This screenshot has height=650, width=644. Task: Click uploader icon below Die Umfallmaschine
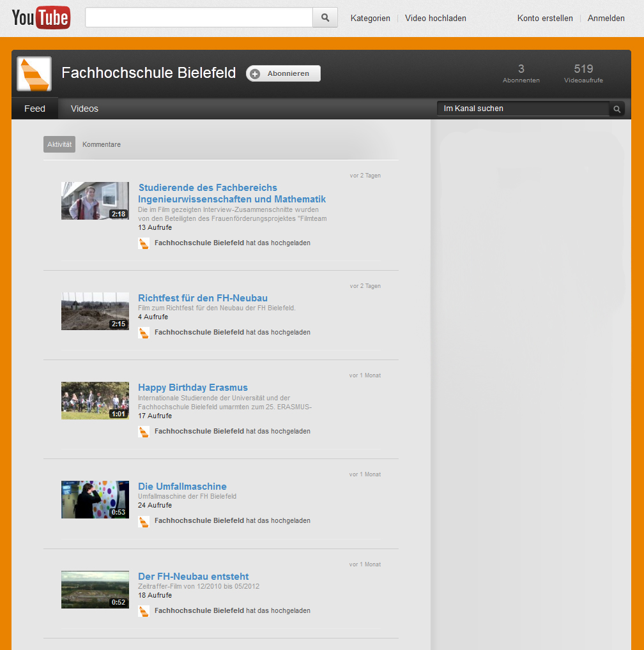click(x=144, y=521)
